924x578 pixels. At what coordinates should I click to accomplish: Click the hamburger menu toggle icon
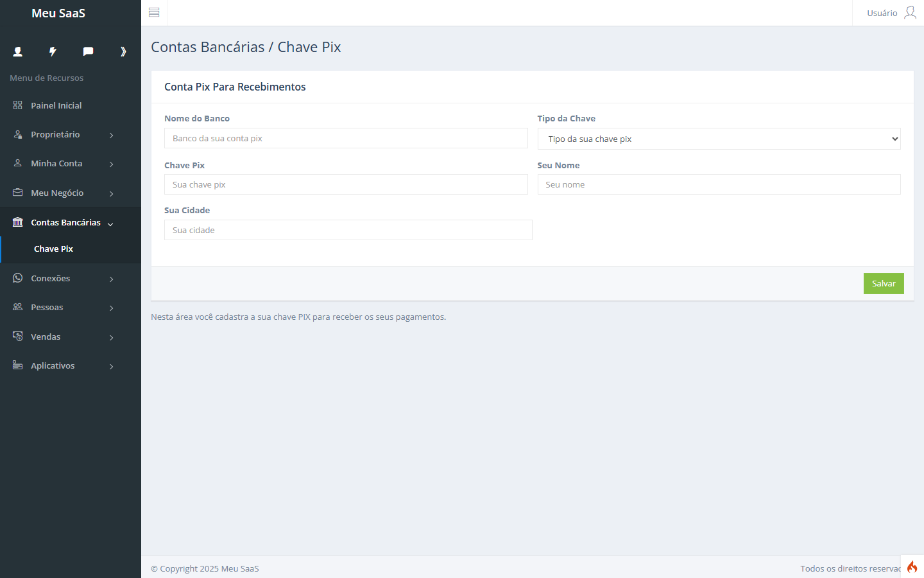coord(154,12)
